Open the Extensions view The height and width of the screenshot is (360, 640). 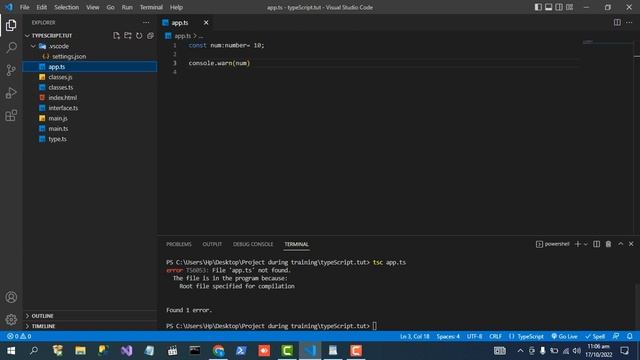11,116
